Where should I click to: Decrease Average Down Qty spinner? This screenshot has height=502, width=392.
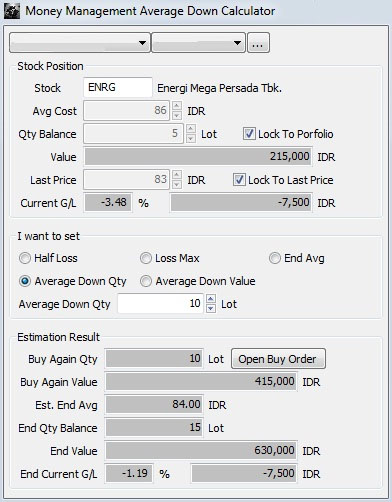[x=211, y=308]
